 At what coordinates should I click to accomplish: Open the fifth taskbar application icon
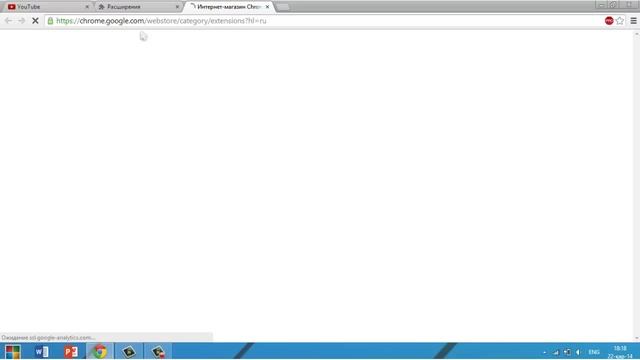tap(129, 351)
